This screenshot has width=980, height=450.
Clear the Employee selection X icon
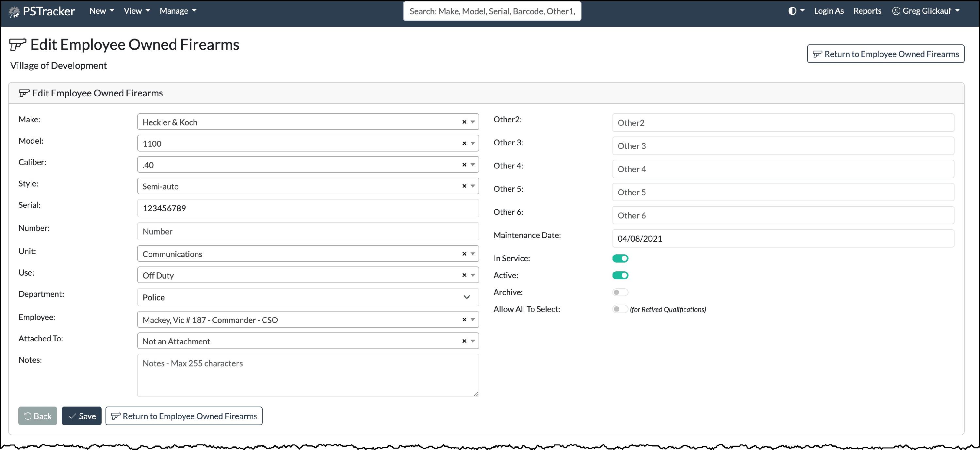coord(464,320)
